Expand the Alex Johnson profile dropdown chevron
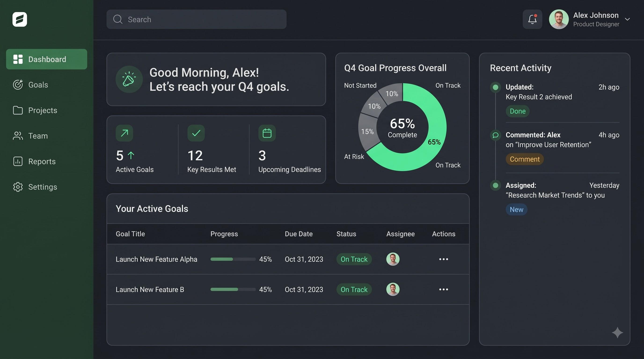The height and width of the screenshot is (359, 644). coord(627,19)
